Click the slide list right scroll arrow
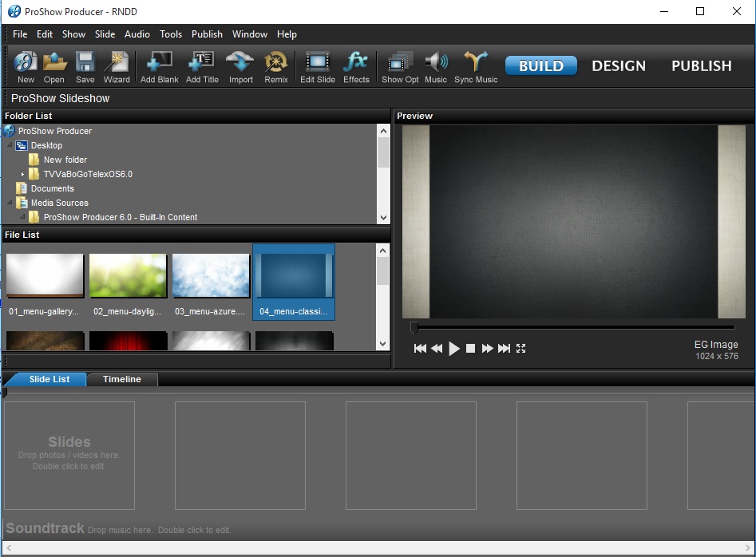This screenshot has height=557, width=756. (747, 548)
